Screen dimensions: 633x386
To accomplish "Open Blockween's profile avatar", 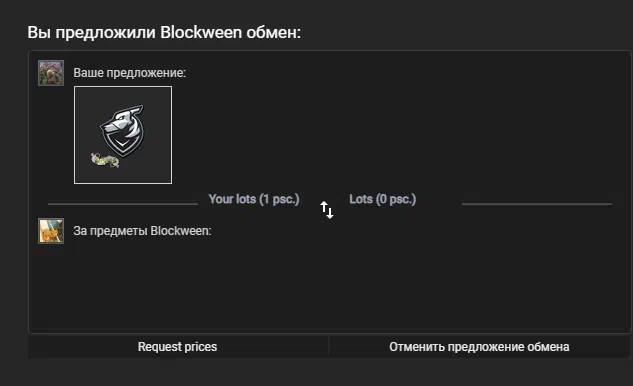I will click(51, 231).
